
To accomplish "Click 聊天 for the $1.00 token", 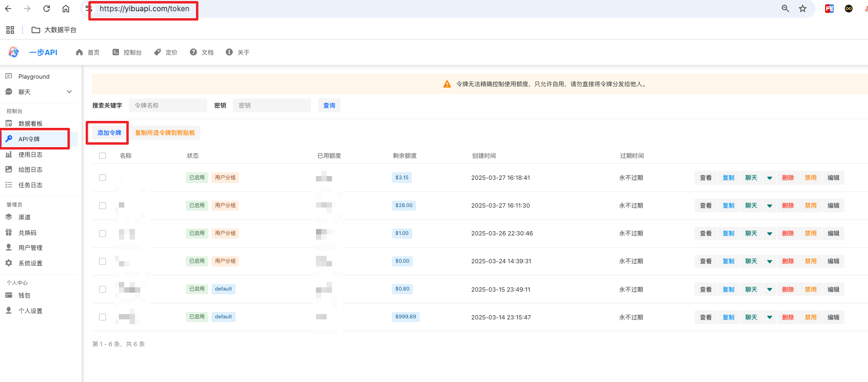I will click(x=751, y=234).
